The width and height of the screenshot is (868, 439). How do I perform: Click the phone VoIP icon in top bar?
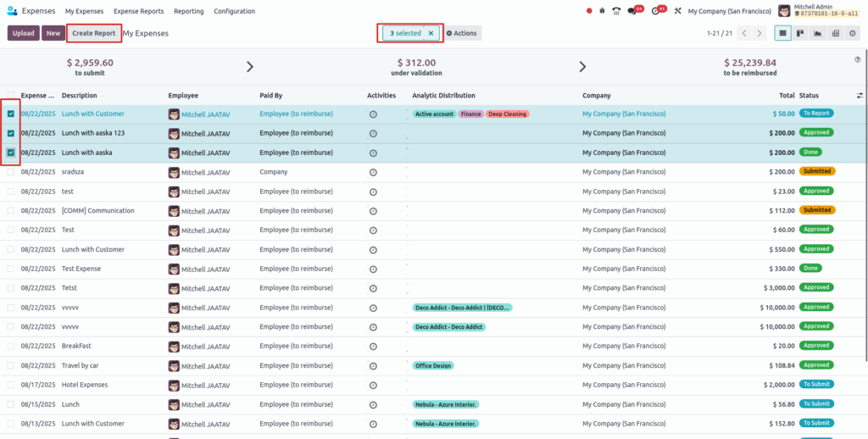[x=616, y=11]
